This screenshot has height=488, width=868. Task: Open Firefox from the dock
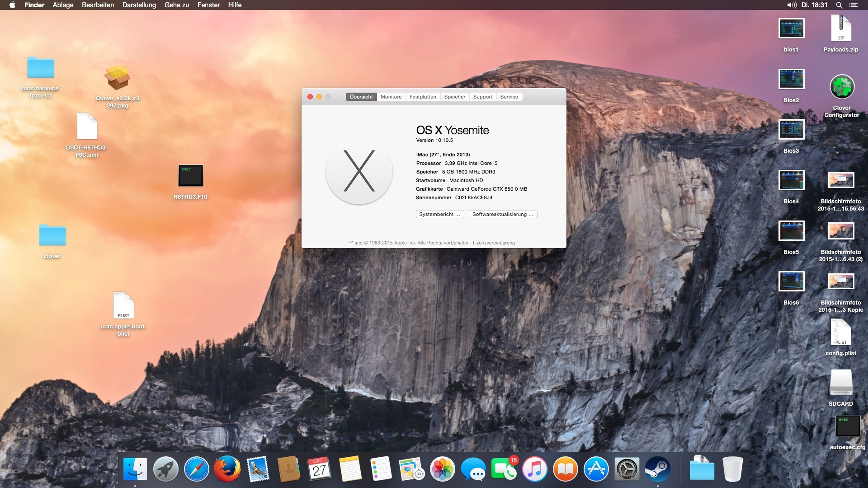227,469
